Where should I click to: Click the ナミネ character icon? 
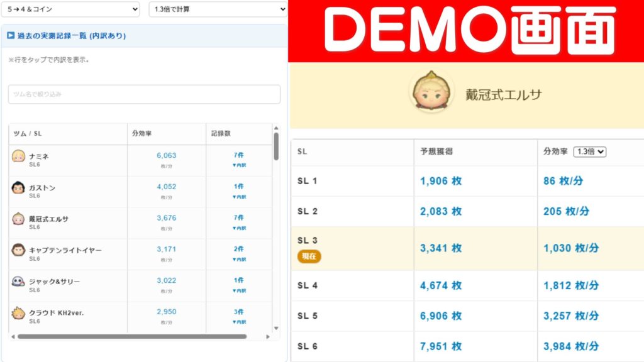[x=18, y=156]
